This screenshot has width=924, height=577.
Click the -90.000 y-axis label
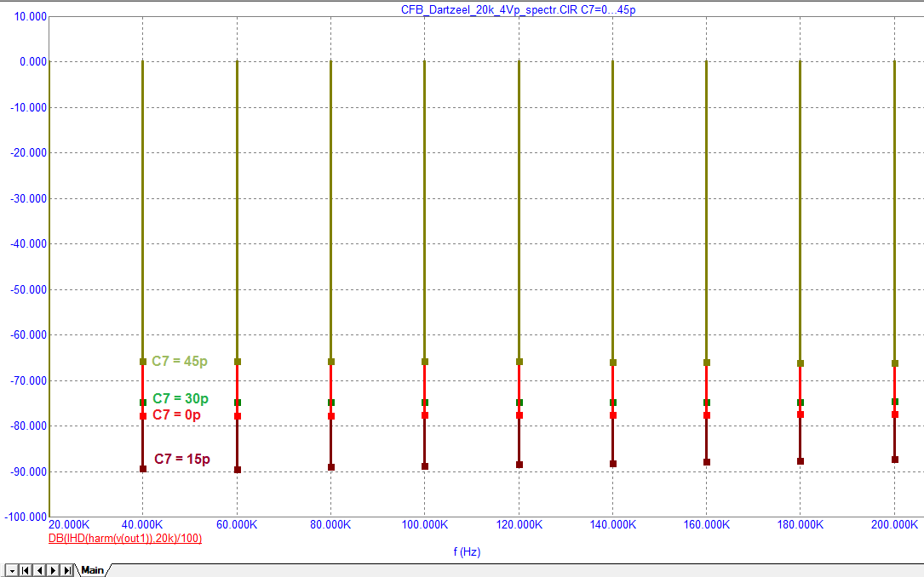tap(29, 471)
